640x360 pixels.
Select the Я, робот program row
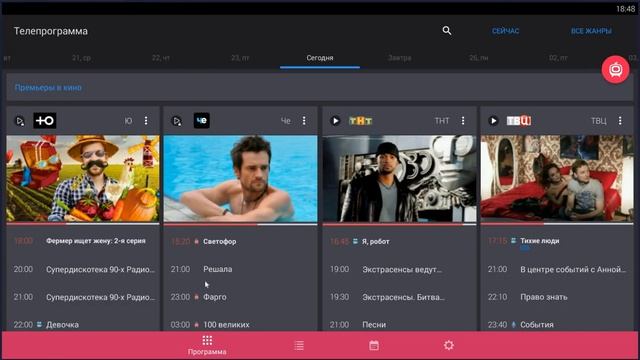399,241
